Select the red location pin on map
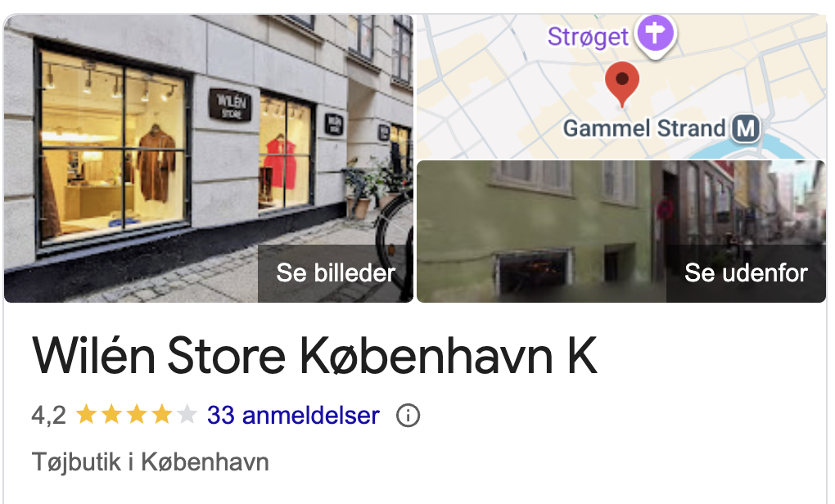Image resolution: width=835 pixels, height=504 pixels. click(622, 83)
